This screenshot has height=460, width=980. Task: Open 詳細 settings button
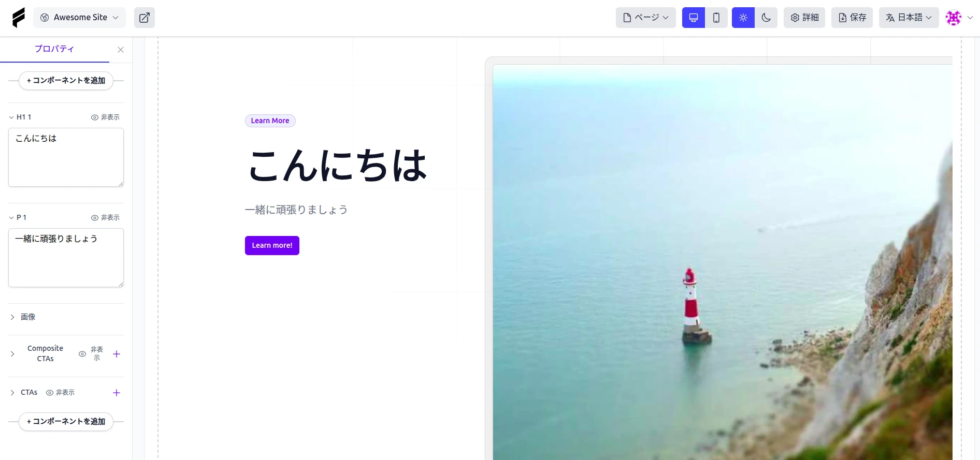804,18
